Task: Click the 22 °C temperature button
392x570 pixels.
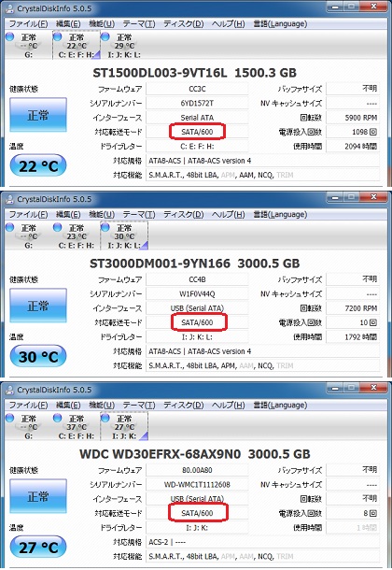Action: (x=38, y=166)
